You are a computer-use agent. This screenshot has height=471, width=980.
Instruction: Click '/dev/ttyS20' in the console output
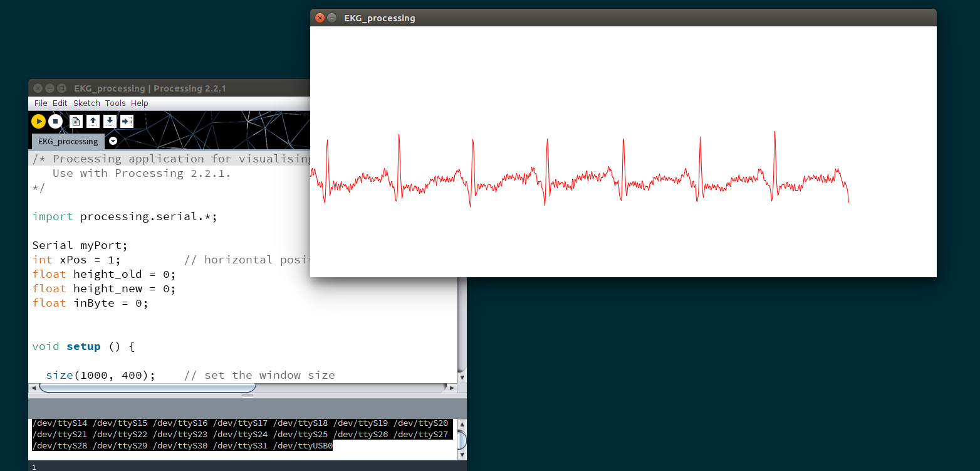click(421, 423)
